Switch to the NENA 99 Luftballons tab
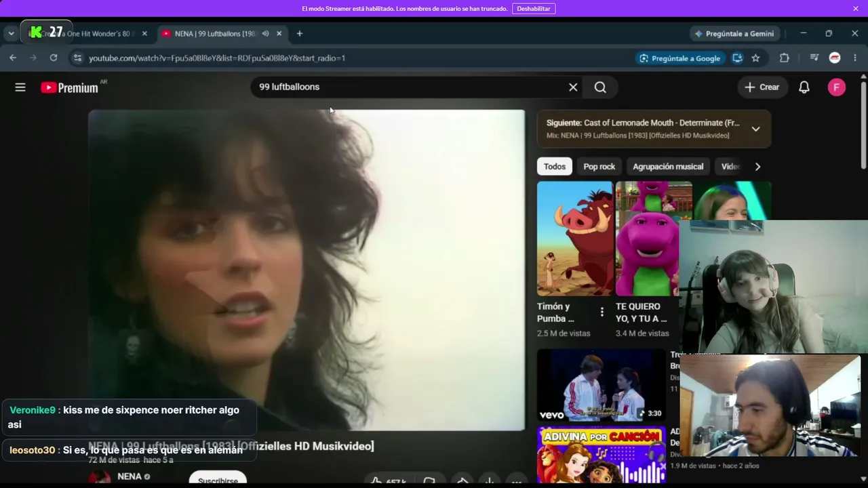The image size is (868, 488). [x=224, y=34]
